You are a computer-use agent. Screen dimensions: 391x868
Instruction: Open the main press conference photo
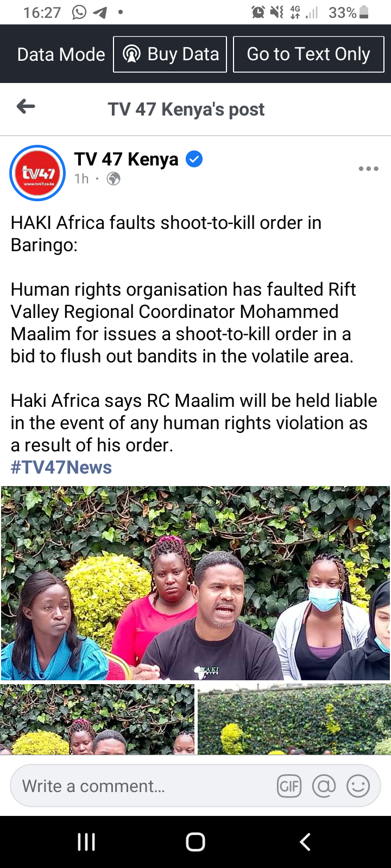195,583
